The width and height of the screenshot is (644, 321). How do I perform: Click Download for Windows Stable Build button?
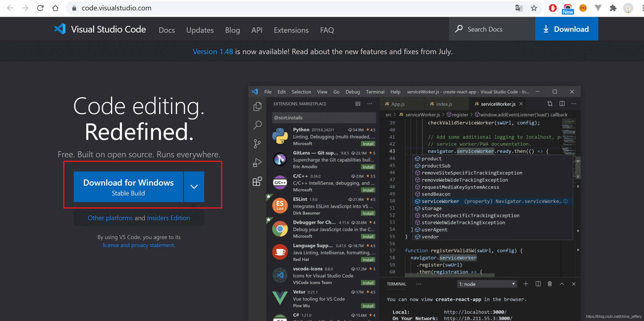[128, 187]
